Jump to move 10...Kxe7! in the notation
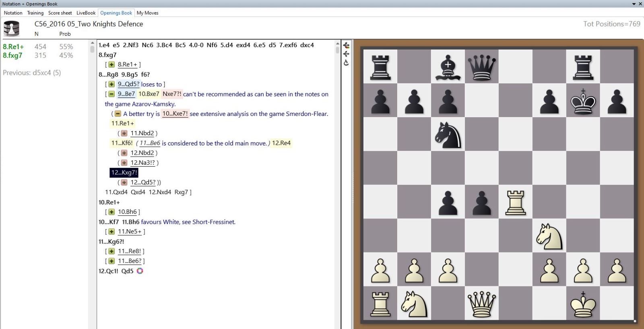The image size is (644, 329). click(175, 114)
